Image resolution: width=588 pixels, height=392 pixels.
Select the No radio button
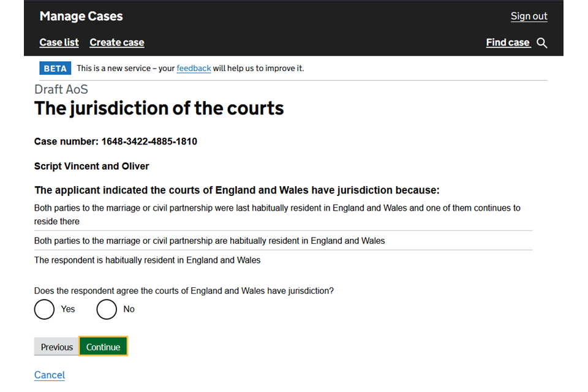tap(107, 309)
